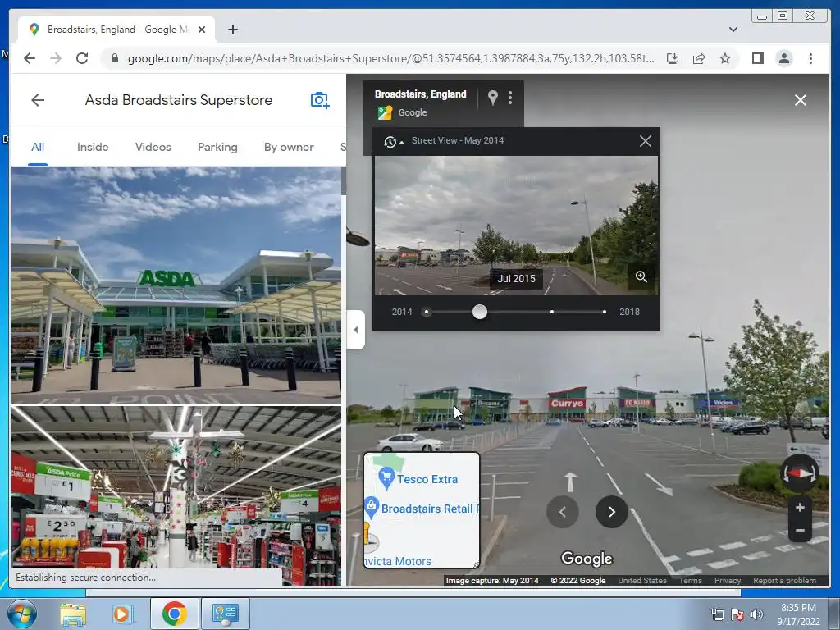Click the Chrome taskbar icon
The width and height of the screenshot is (840, 630).
(174, 614)
